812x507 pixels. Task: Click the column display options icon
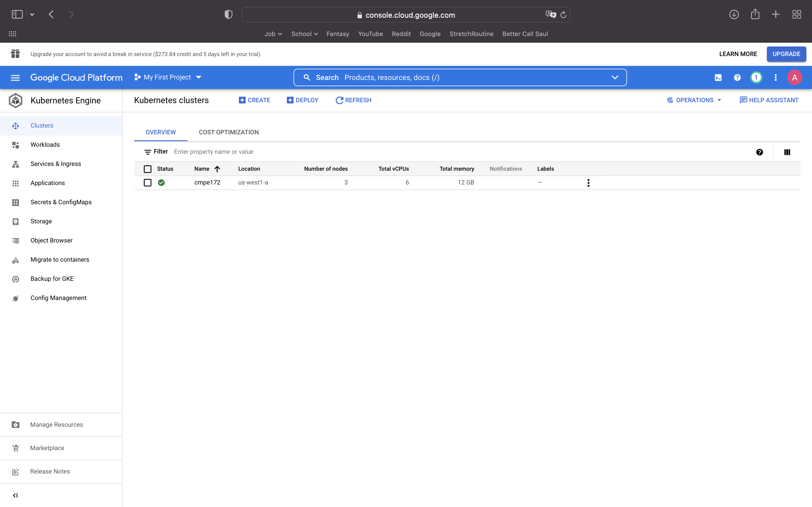[x=787, y=152]
